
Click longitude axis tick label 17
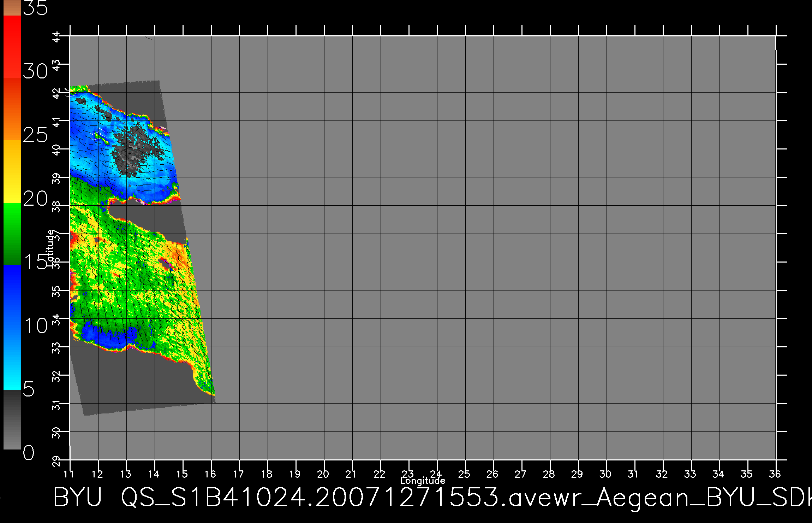coord(238,474)
